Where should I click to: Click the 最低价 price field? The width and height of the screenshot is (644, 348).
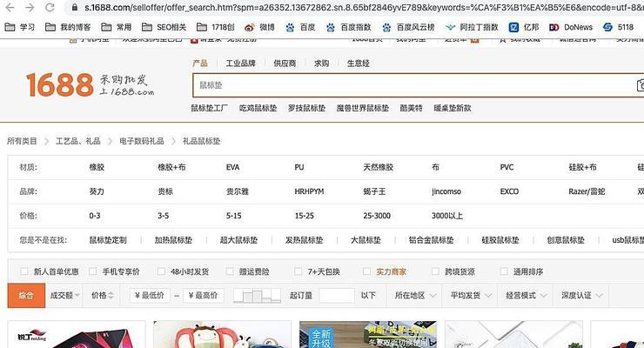150,296
